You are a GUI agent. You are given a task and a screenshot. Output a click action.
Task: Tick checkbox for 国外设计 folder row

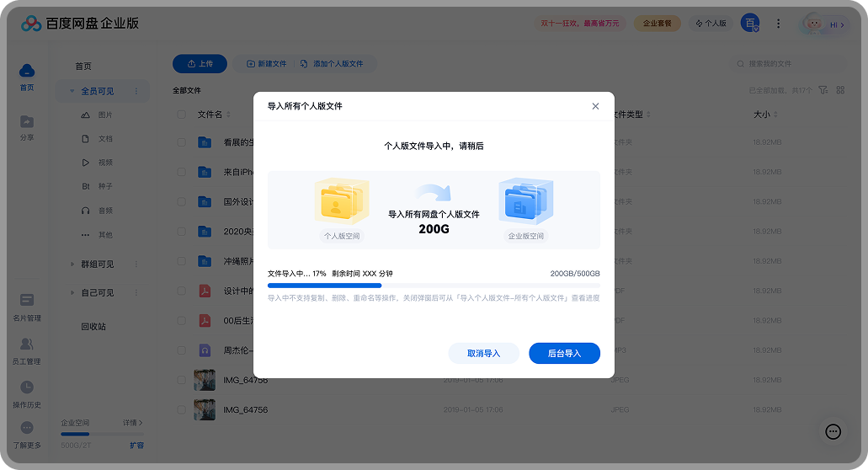click(182, 201)
